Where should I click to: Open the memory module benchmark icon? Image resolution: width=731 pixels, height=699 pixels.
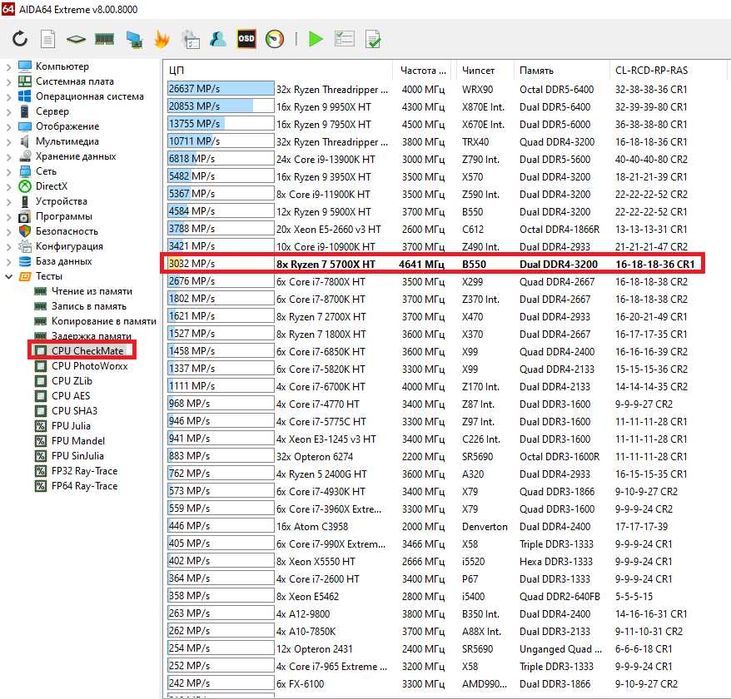104,39
